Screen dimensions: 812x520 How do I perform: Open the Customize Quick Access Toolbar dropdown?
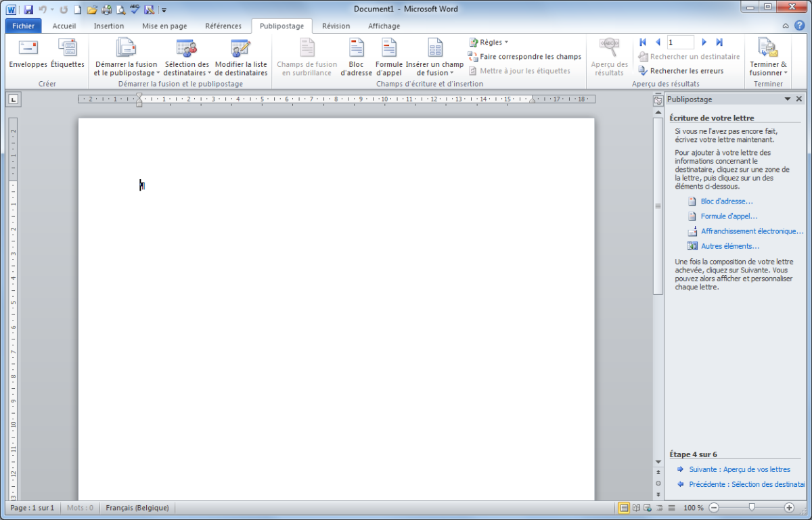point(164,10)
